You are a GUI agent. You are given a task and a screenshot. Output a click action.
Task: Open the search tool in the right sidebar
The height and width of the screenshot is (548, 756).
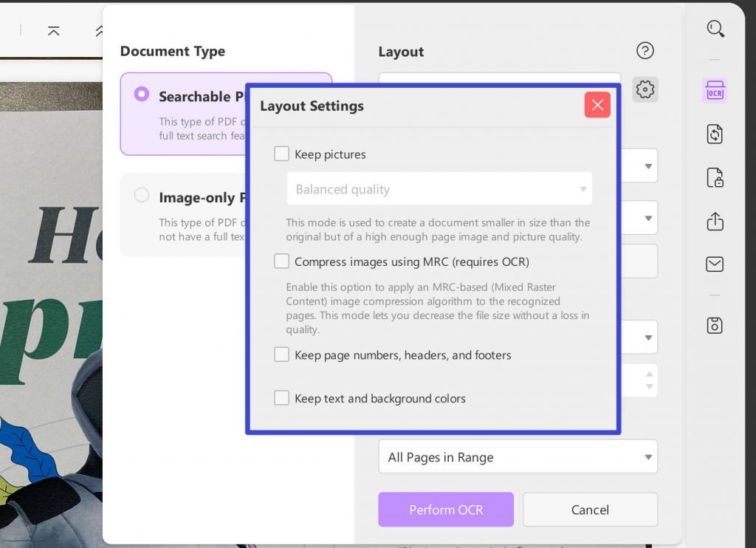pyautogui.click(x=715, y=29)
